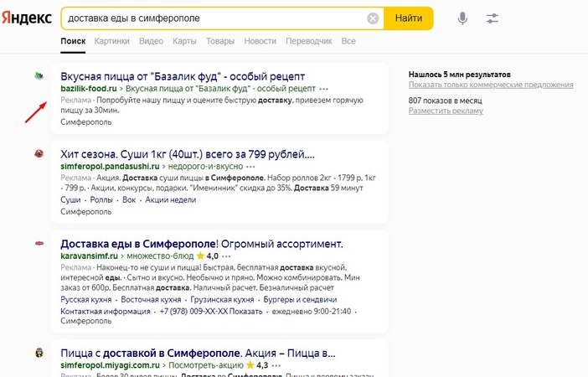Open the Вок sitelink
588x377 pixels.
tap(129, 199)
